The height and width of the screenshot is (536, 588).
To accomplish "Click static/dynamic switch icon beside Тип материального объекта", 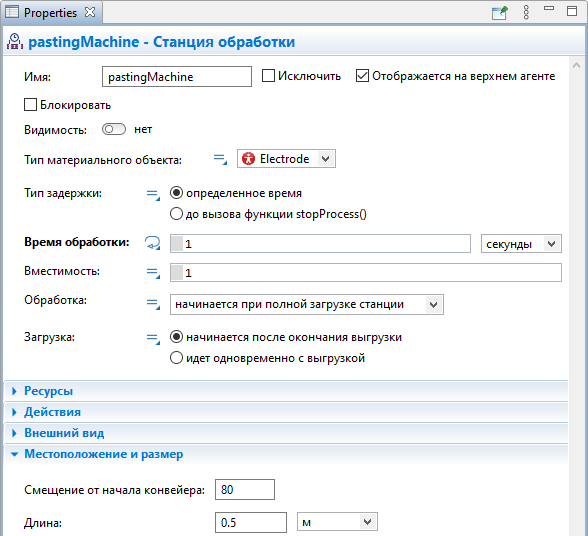I will coord(220,159).
